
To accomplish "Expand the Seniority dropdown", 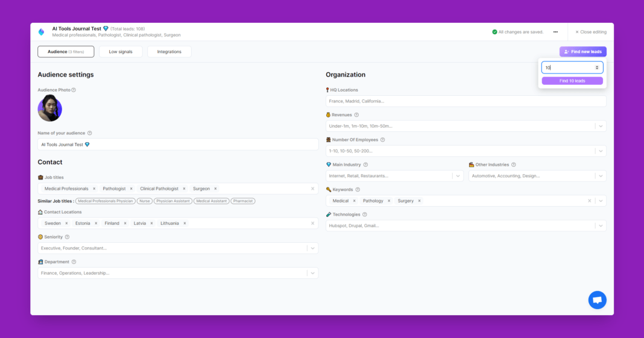I will (x=312, y=248).
